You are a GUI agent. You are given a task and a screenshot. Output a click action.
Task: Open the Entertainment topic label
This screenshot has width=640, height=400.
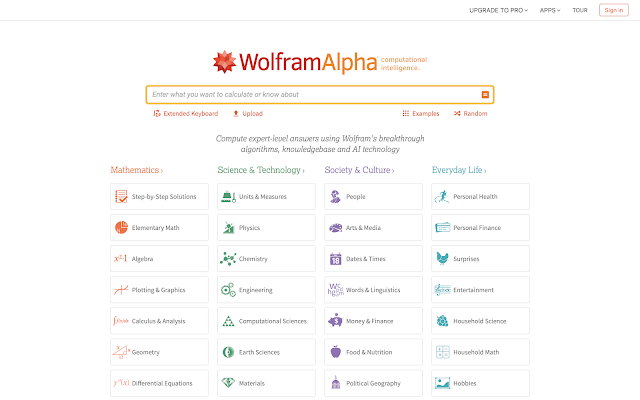pyautogui.click(x=473, y=290)
